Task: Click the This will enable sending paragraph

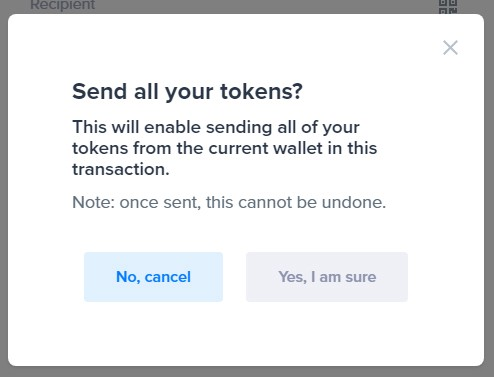Action: (225, 148)
